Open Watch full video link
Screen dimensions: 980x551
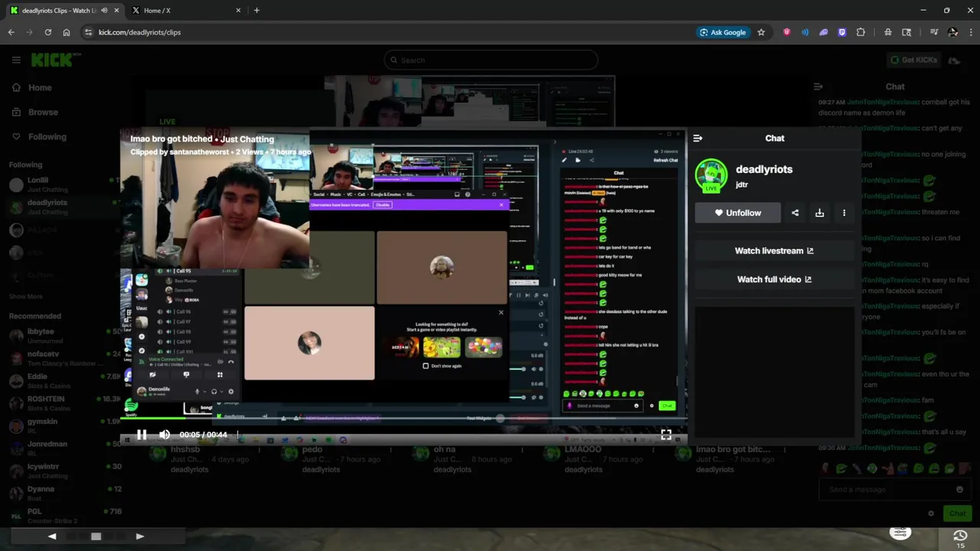774,279
